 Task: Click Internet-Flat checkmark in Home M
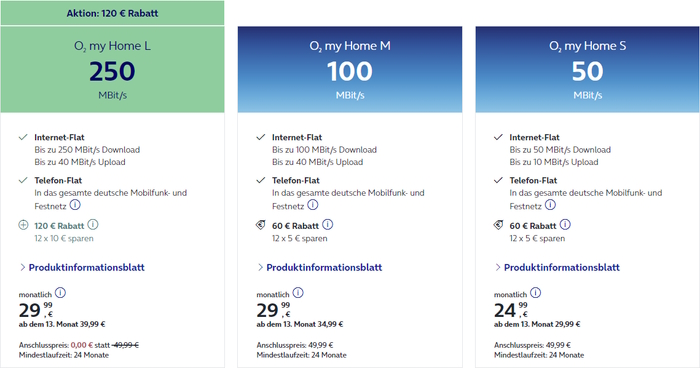[x=261, y=137]
